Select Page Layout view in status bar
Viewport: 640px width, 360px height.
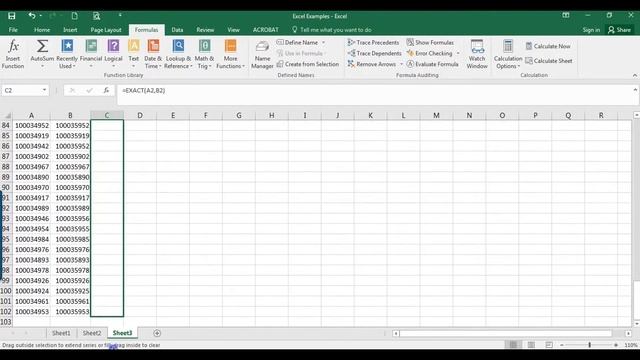531,345
